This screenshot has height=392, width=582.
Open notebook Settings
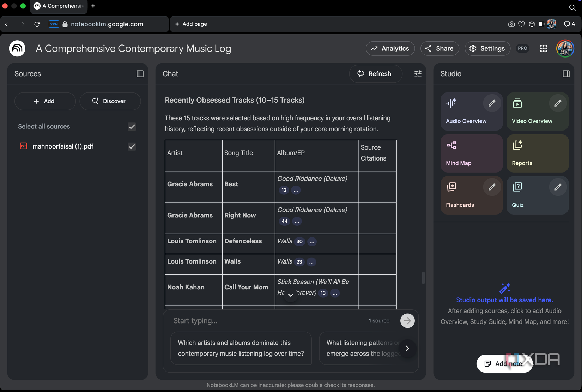tap(487, 49)
